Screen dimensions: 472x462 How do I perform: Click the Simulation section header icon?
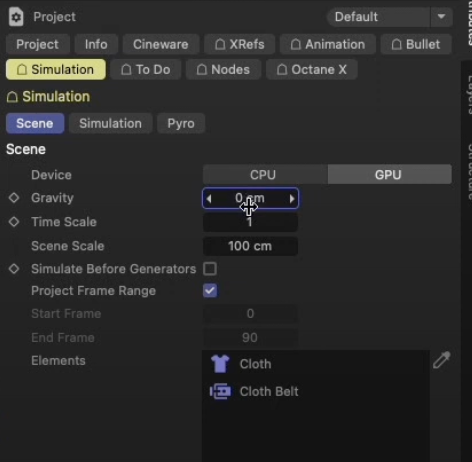pos(12,97)
